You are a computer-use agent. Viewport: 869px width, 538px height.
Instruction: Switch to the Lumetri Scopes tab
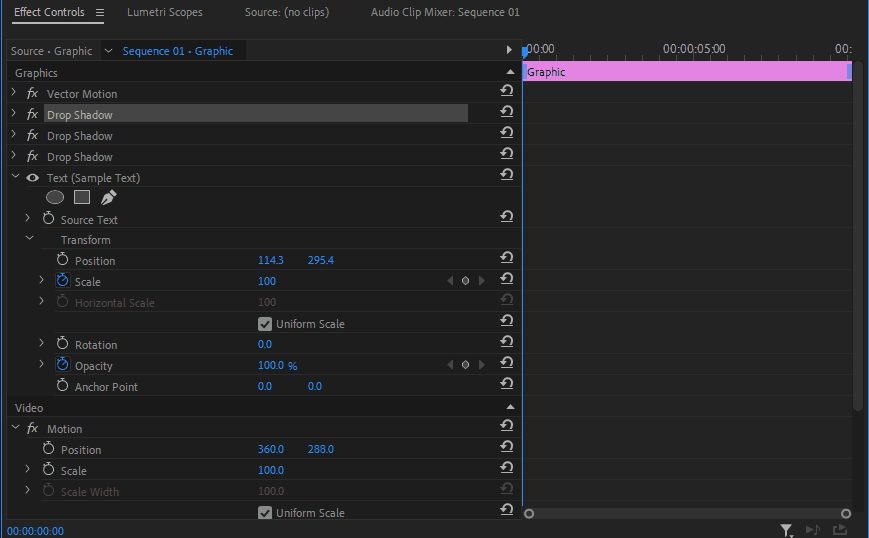(x=165, y=12)
